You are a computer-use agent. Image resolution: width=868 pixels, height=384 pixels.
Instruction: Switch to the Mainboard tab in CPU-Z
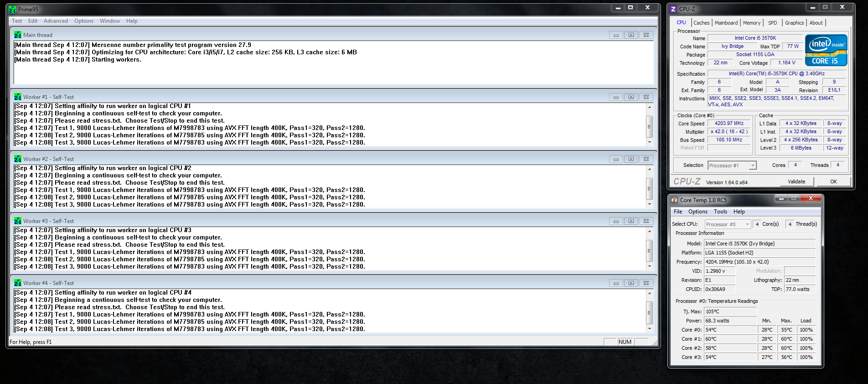[726, 23]
